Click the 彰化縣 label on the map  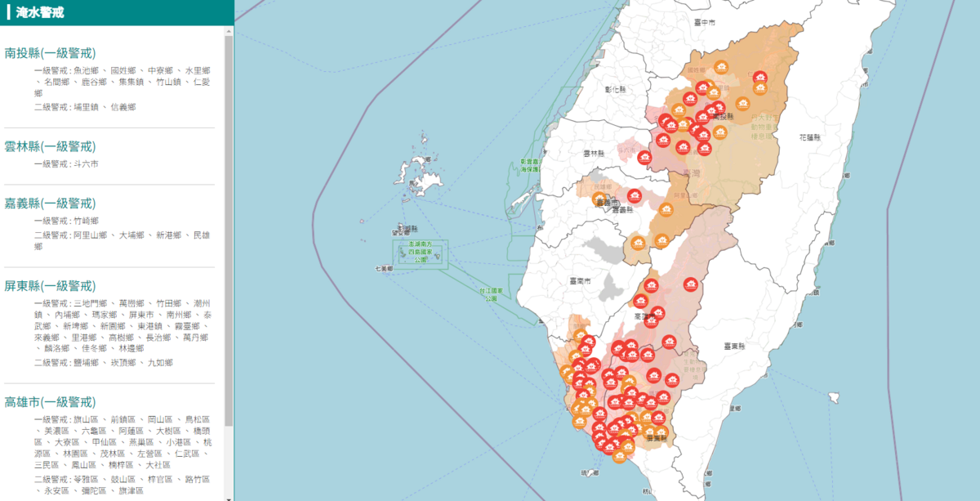pyautogui.click(x=617, y=88)
